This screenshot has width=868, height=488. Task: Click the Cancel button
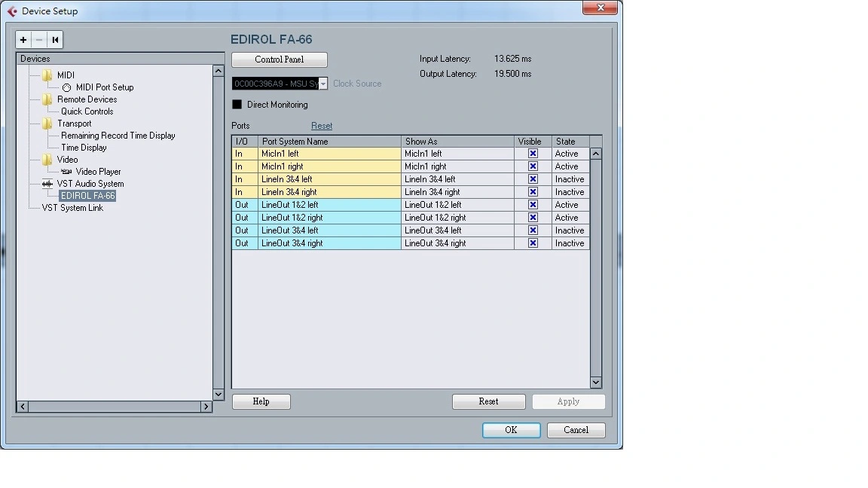coord(576,430)
